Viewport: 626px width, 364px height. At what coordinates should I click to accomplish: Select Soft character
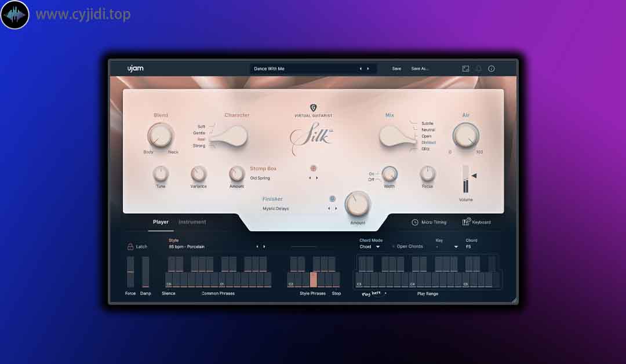click(201, 126)
